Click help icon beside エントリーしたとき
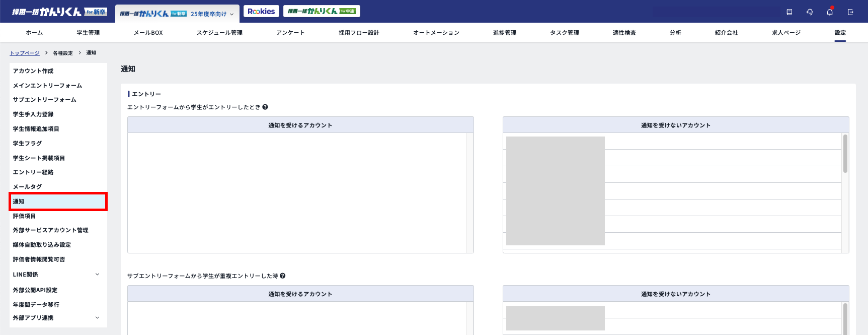The width and height of the screenshot is (868, 335). [265, 107]
